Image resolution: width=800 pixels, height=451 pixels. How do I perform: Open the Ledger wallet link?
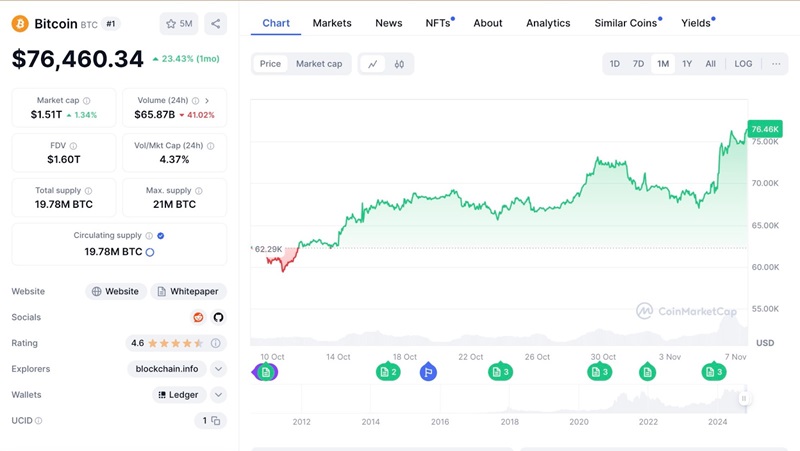(x=179, y=394)
